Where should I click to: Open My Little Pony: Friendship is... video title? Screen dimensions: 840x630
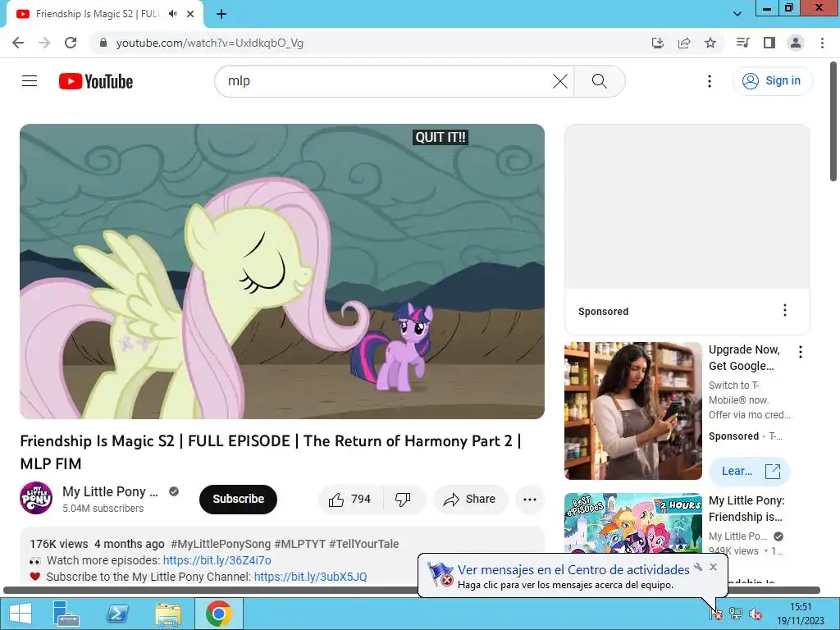[746, 509]
